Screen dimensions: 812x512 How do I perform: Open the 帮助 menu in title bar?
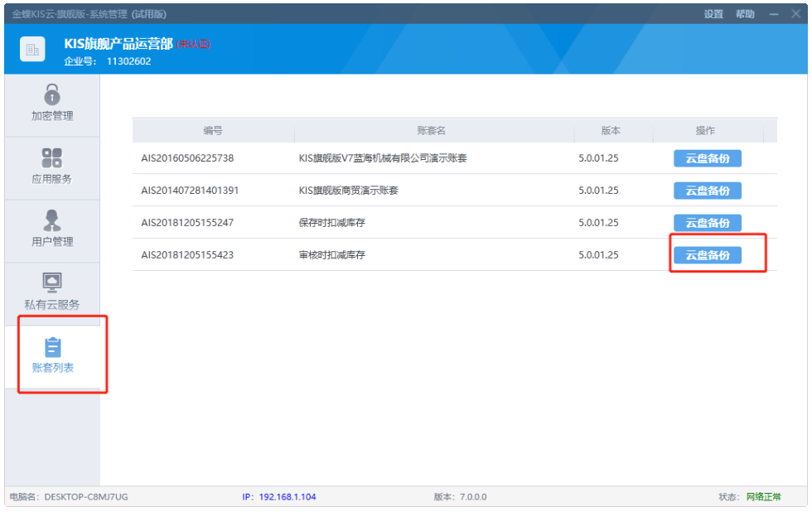click(x=745, y=14)
